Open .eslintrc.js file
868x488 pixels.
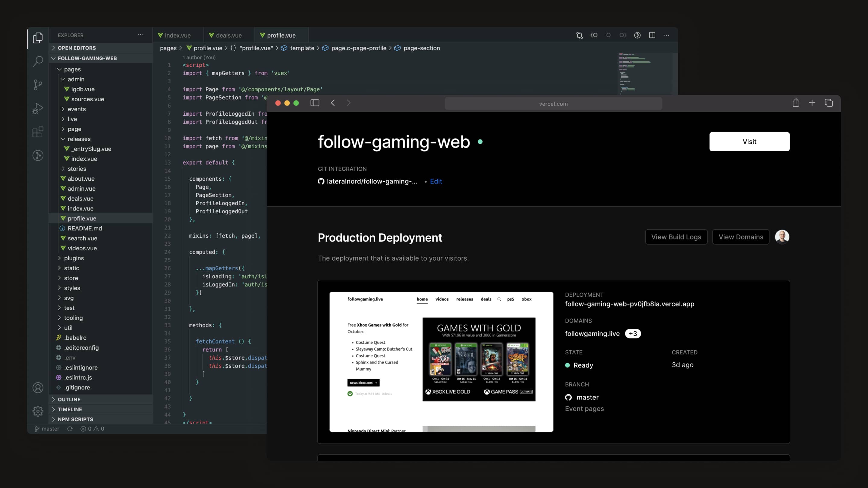[101, 377]
